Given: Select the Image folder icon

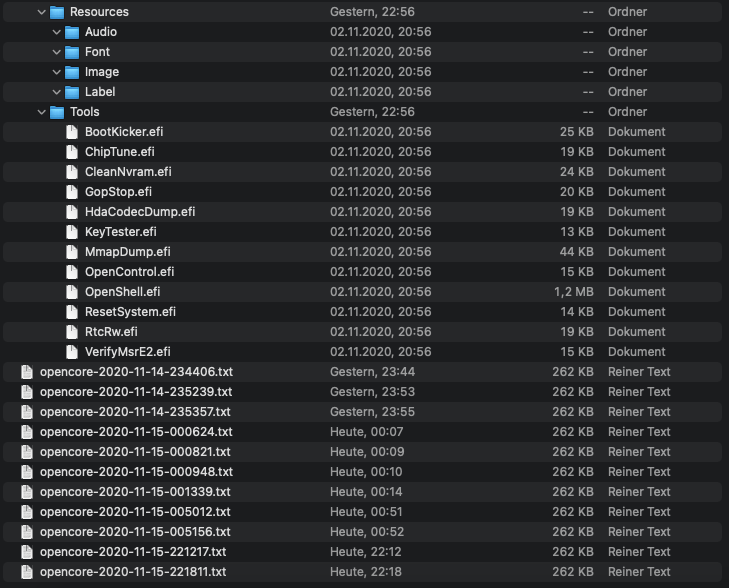Looking at the screenshot, I should click(x=72, y=72).
